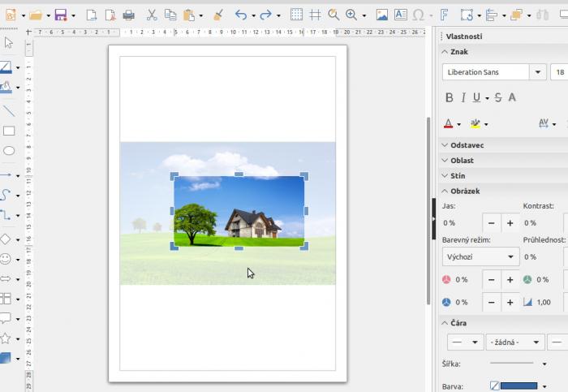568x392 pixels.
Task: Copy the selected image
Action: (x=170, y=15)
